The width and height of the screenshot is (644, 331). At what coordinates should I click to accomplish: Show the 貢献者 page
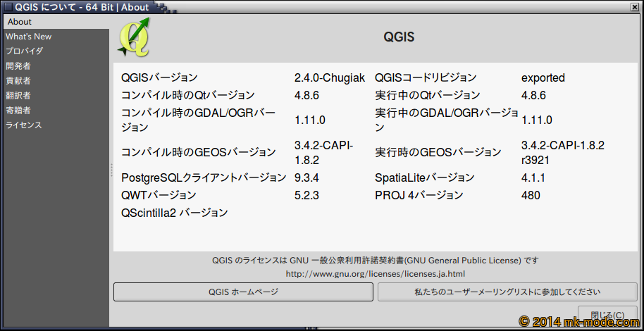[x=18, y=81]
